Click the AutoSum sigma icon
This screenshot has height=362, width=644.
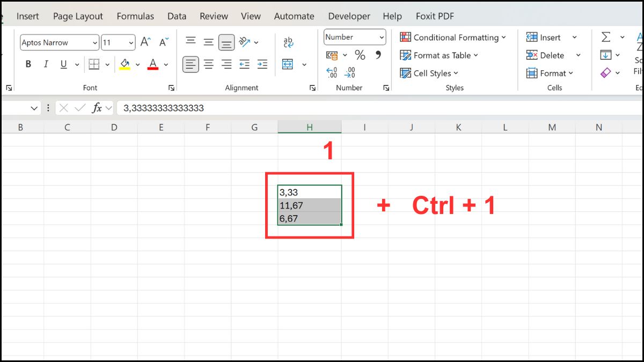pyautogui.click(x=606, y=37)
